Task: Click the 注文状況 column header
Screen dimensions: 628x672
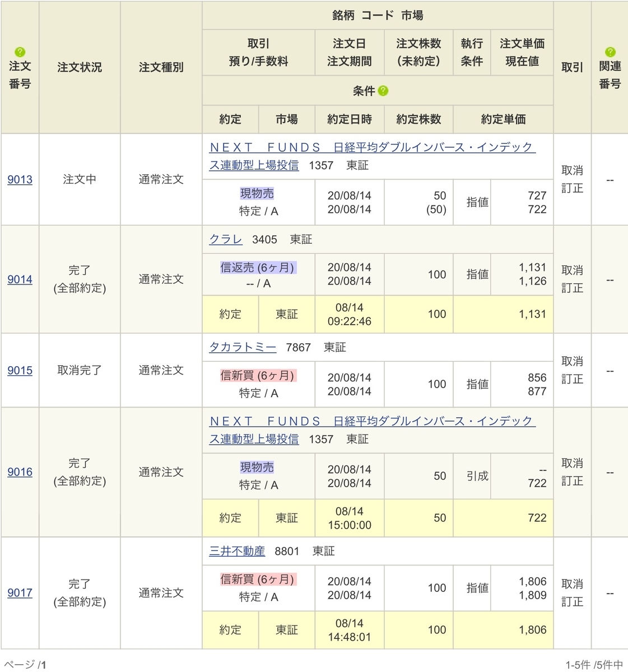Action: tap(80, 67)
